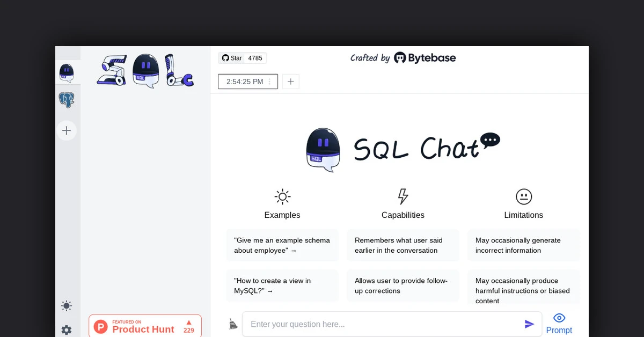Click the 4785 star count
The image size is (644, 337).
point(255,58)
